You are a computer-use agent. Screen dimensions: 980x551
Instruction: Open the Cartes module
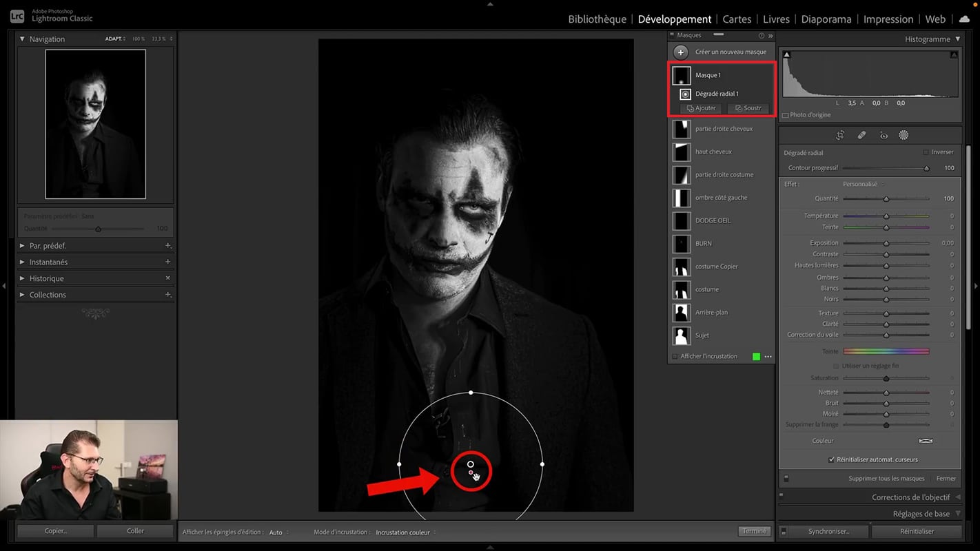(x=737, y=19)
